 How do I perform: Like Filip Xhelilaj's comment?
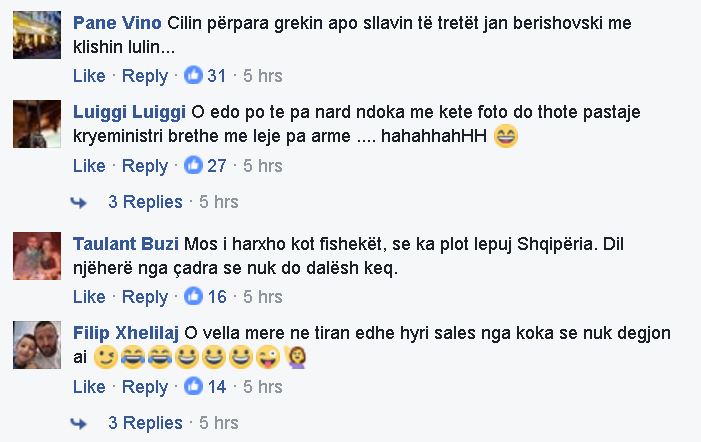point(89,386)
